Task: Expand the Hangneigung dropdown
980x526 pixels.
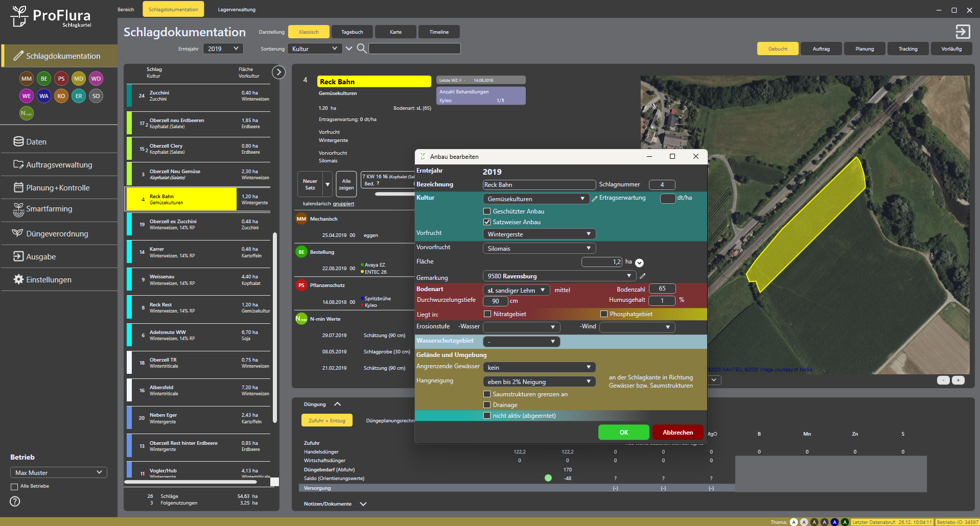Action: pyautogui.click(x=539, y=381)
